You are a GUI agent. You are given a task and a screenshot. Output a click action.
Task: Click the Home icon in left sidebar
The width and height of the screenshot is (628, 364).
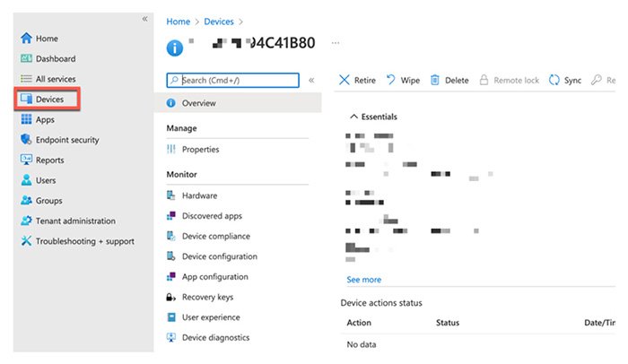click(x=26, y=39)
